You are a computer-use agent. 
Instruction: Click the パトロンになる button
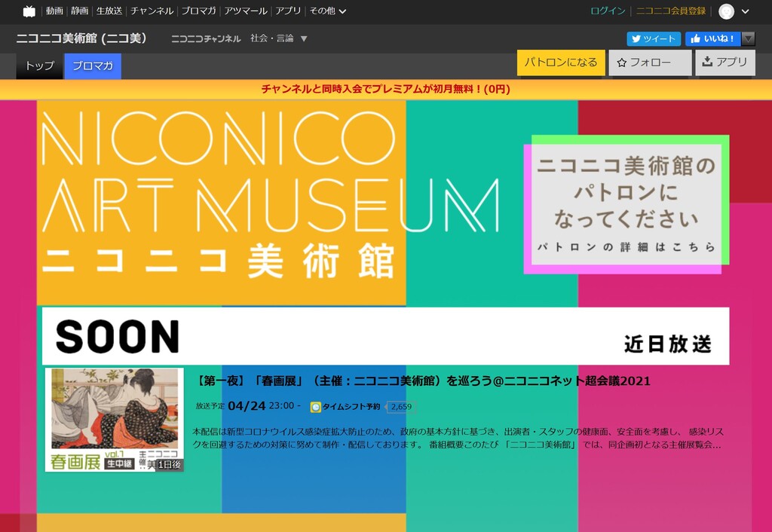click(561, 63)
